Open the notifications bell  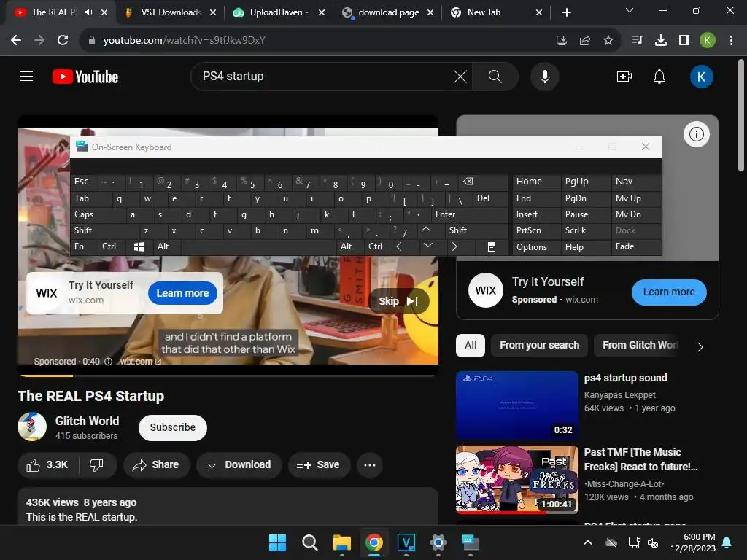coord(659,76)
